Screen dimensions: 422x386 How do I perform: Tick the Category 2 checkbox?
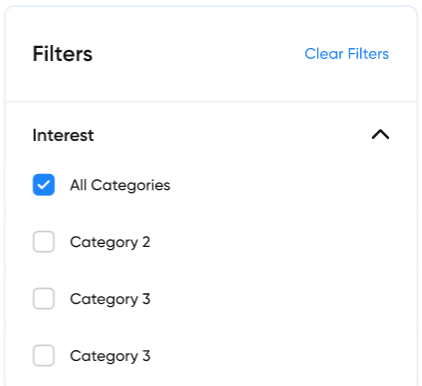point(44,242)
